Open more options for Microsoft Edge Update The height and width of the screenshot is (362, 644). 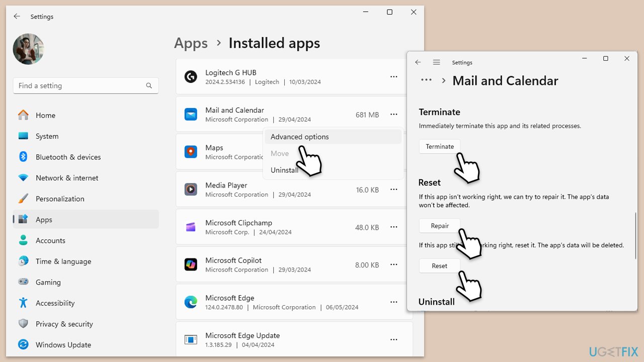pos(394,340)
